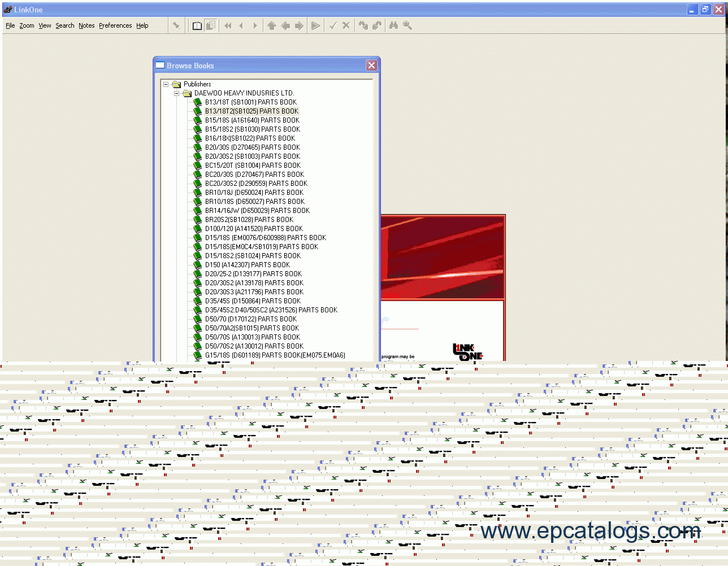The width and height of the screenshot is (728, 566).
Task: Click the X cancel toolbar icon
Action: point(346,25)
